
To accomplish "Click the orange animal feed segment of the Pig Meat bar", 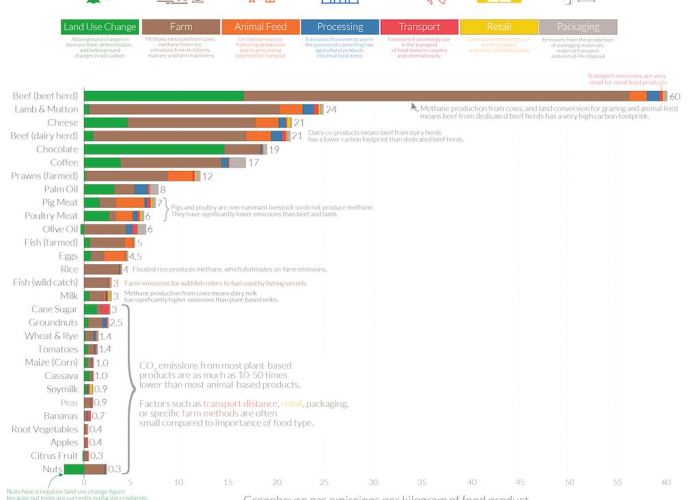I will 130,203.
